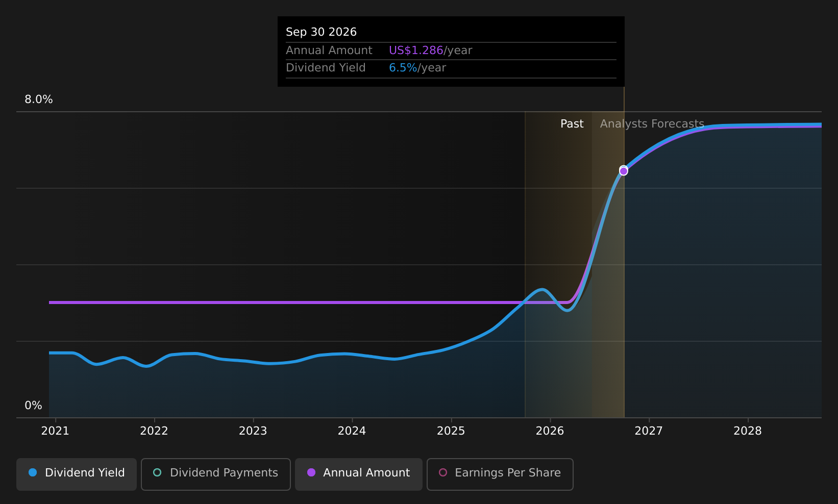Toggle the Annual Amount series
Image resolution: width=838 pixels, height=504 pixels.
pos(358,474)
